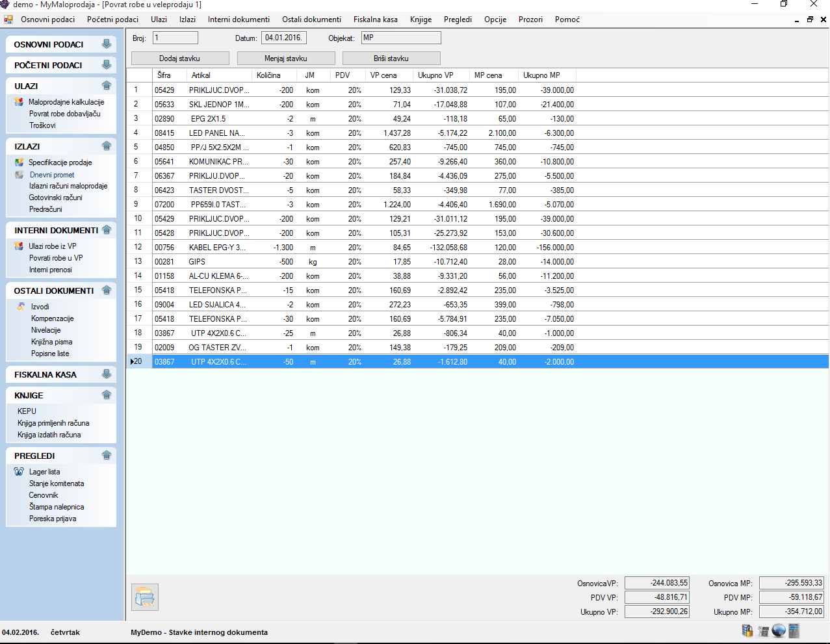Expand the FISKALNA KASA sidebar section
Screen dimensions: 830x644
coord(107,374)
